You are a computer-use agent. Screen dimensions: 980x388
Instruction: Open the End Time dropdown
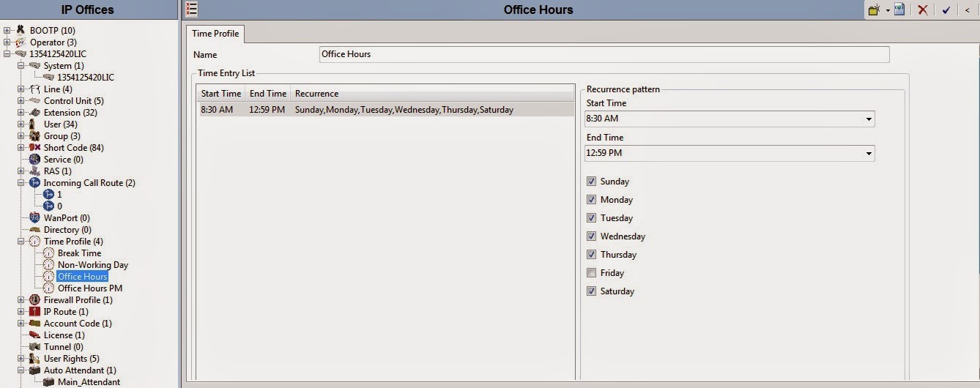(x=869, y=153)
